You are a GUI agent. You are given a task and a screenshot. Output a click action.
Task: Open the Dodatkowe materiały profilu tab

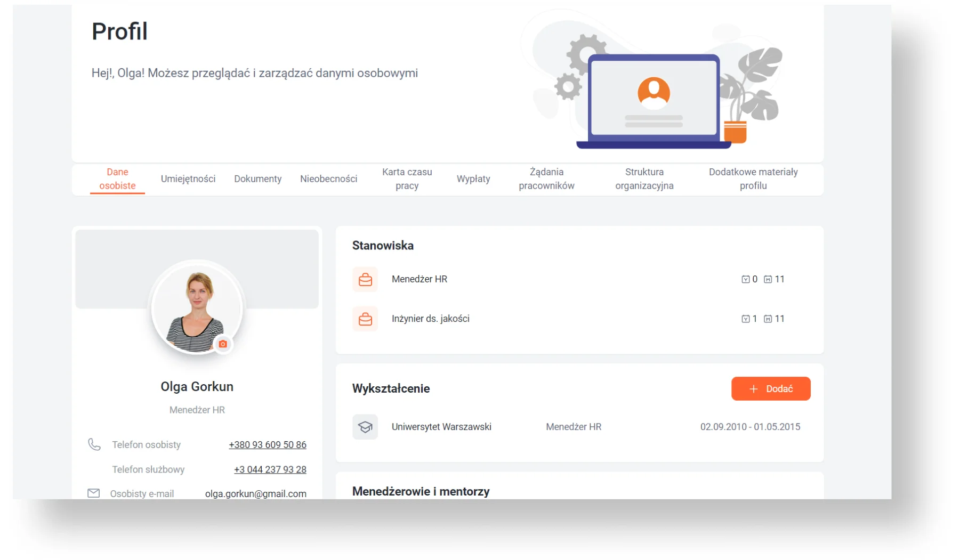click(x=753, y=179)
